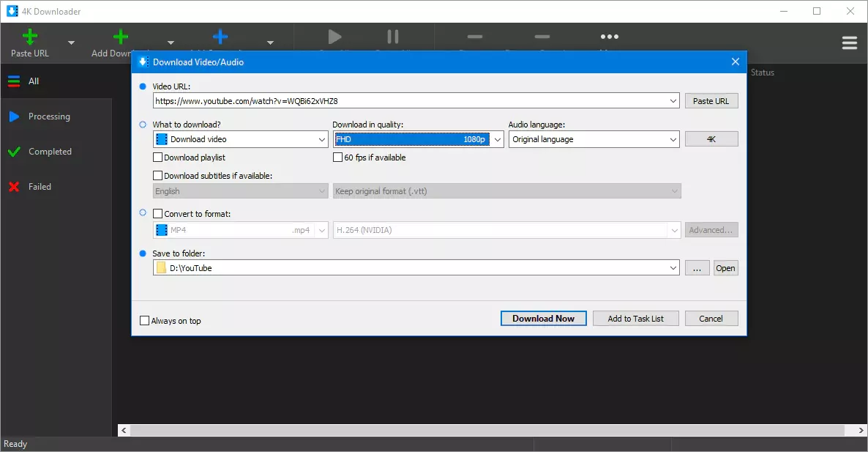This screenshot has width=868, height=452.
Task: Click the Add to Task List button
Action: [x=635, y=319]
